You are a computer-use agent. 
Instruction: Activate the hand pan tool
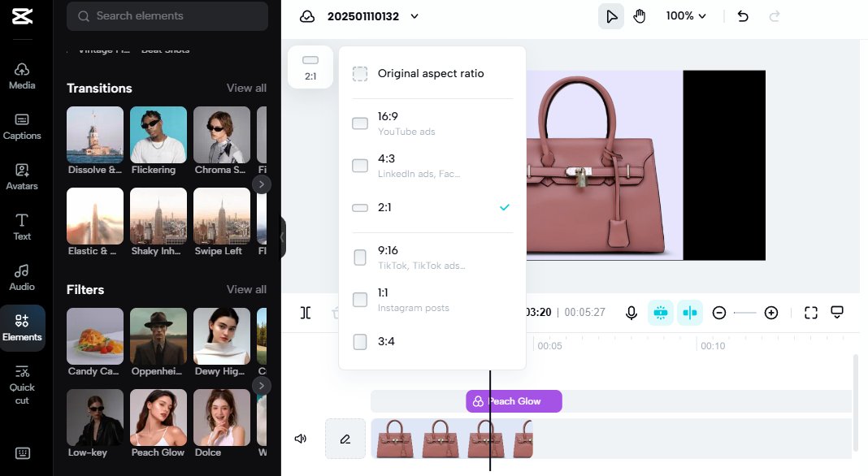point(640,16)
